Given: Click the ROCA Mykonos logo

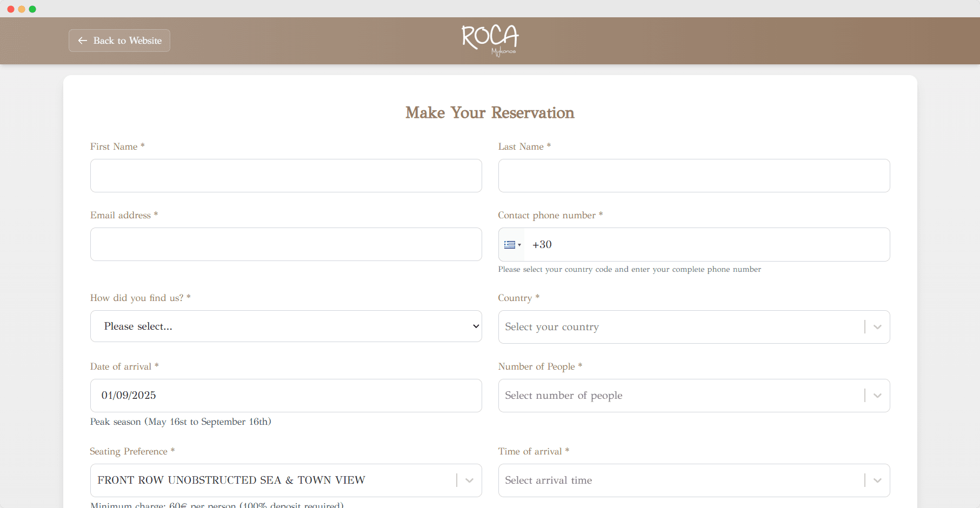Looking at the screenshot, I should pyautogui.click(x=490, y=41).
